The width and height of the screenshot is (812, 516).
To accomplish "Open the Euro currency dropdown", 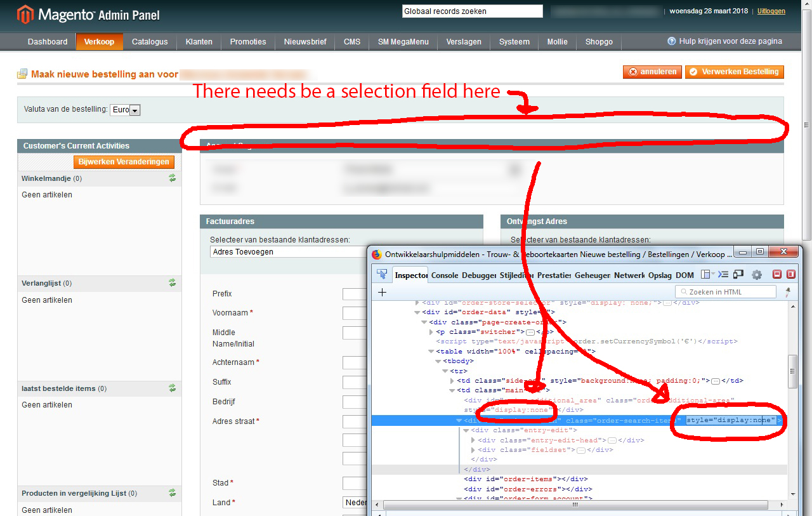I will pos(134,109).
